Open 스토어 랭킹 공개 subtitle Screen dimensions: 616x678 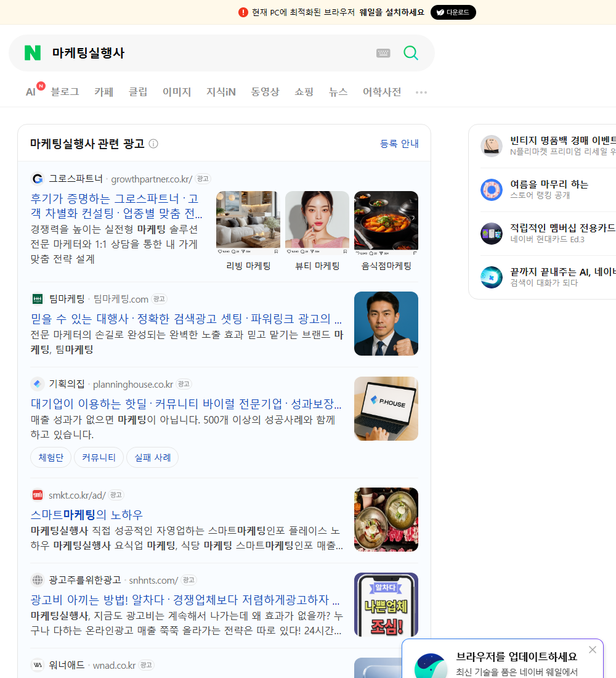pos(540,195)
